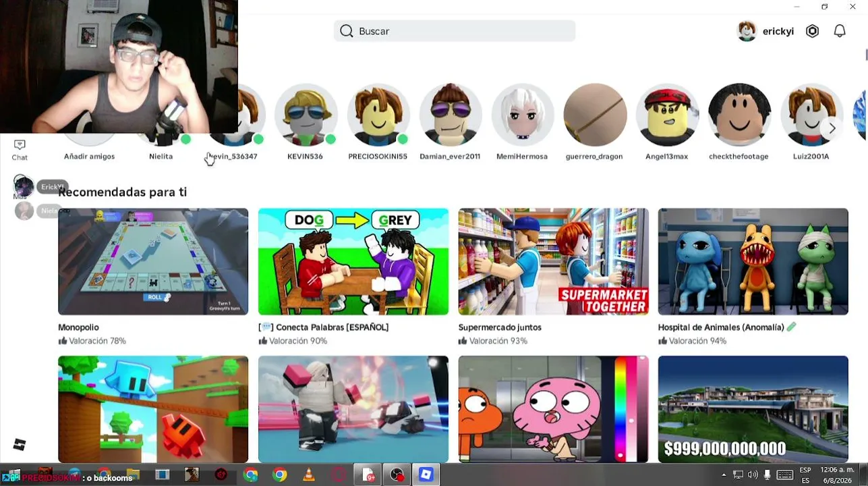Open the VLC media player taskbar icon
The width and height of the screenshot is (868, 486).
308,475
